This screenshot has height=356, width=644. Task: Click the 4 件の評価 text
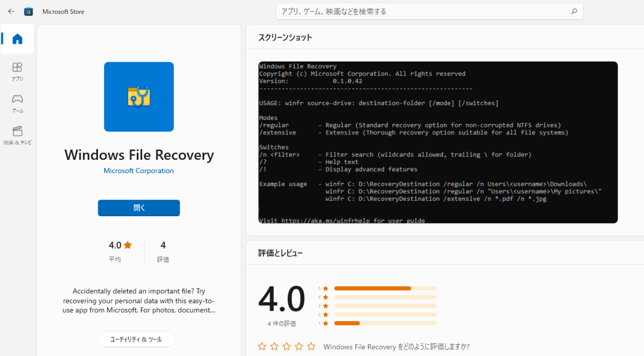pos(281,324)
